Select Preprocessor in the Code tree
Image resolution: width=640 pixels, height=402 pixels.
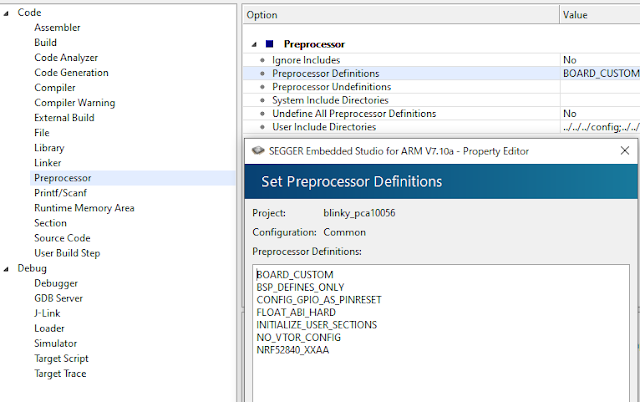tap(62, 178)
